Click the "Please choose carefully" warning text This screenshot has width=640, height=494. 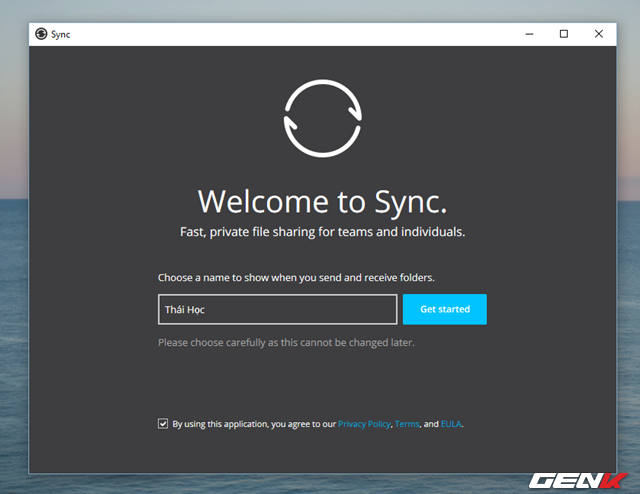click(286, 342)
